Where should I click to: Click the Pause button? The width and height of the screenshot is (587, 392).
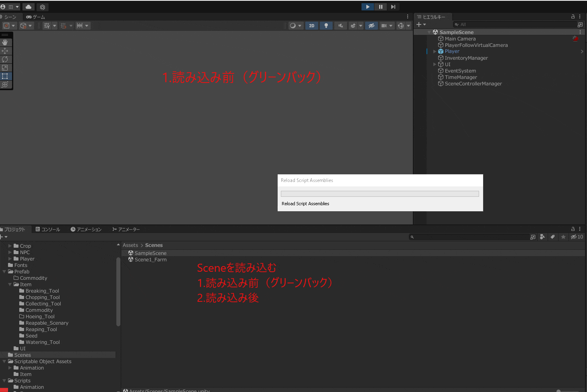click(380, 7)
